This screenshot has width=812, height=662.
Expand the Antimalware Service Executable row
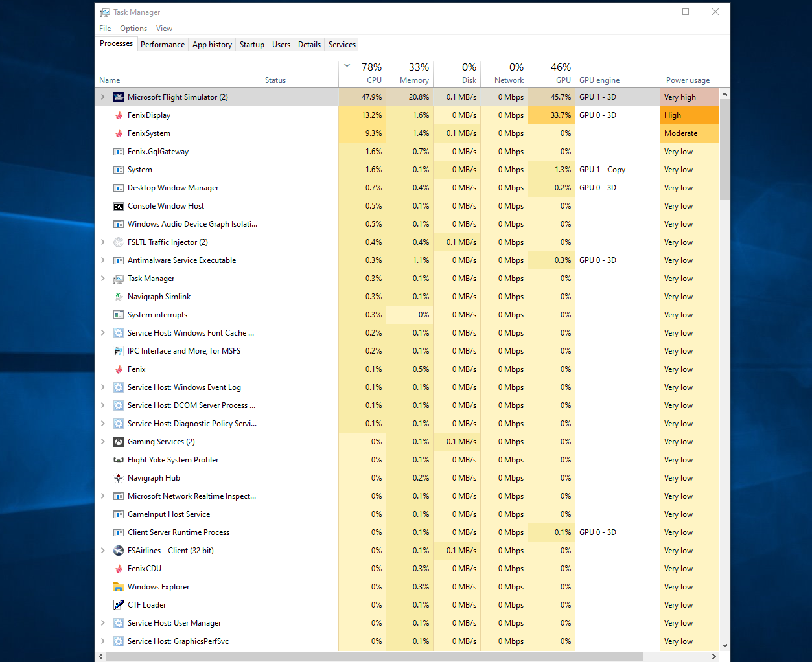[102, 260]
